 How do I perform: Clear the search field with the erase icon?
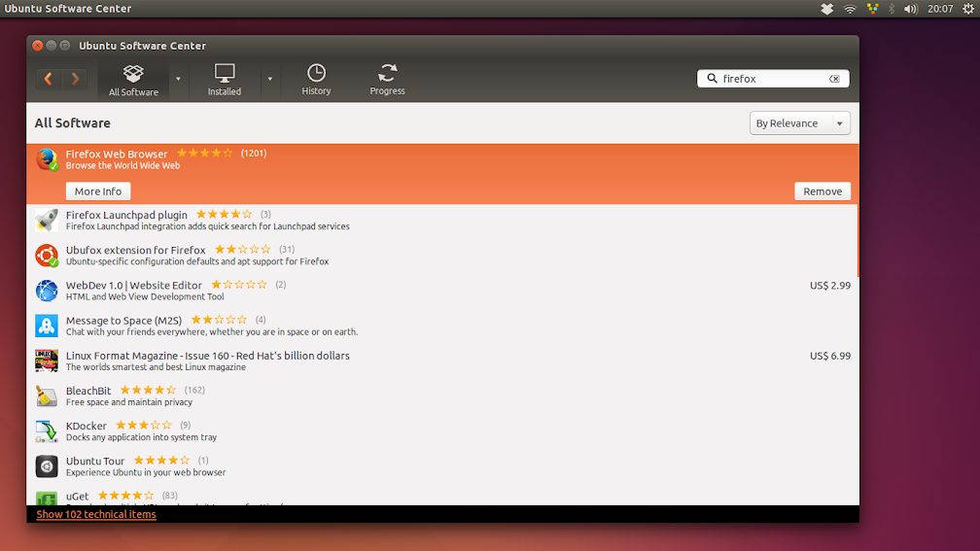click(834, 79)
